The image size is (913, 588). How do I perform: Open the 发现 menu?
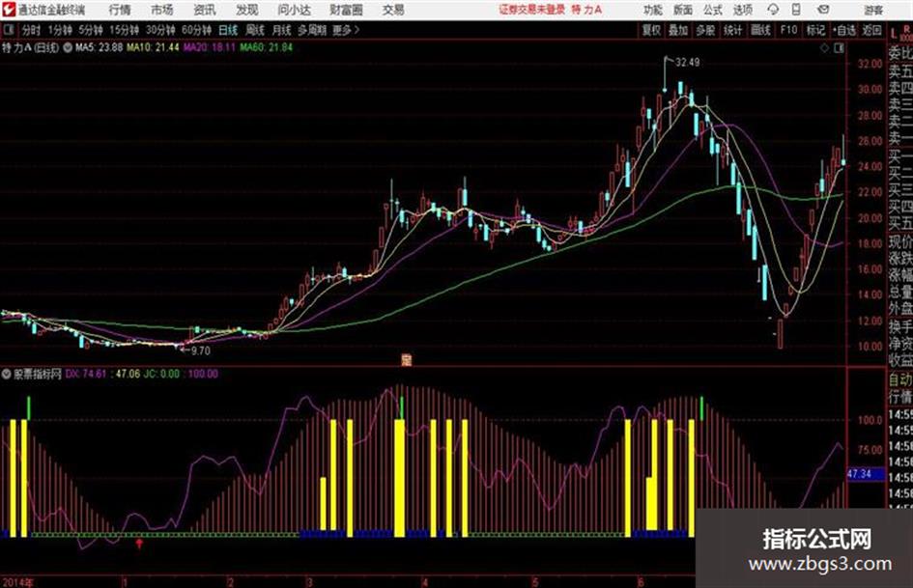tap(247, 10)
